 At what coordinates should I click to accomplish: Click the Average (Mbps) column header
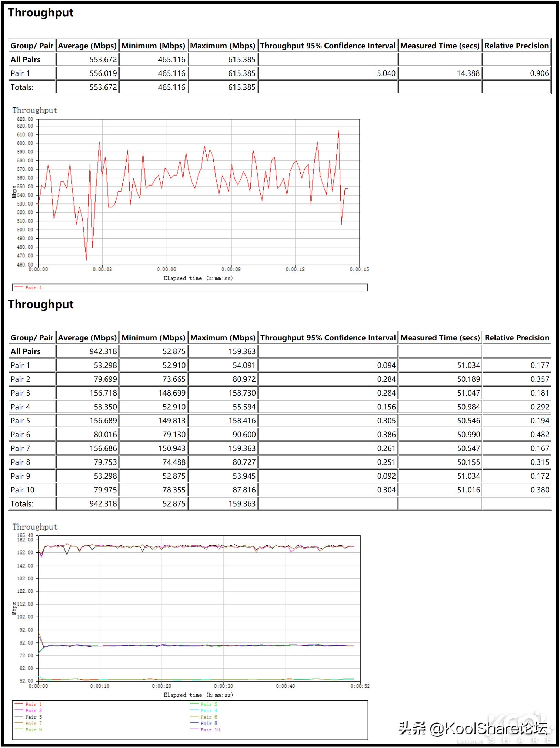87,45
